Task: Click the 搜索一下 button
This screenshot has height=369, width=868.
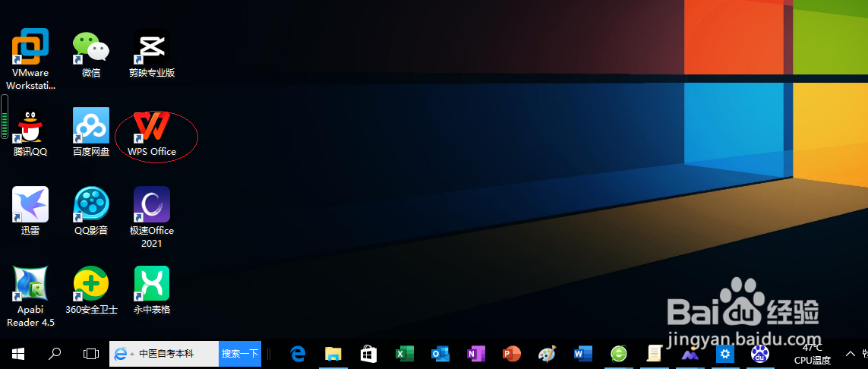Action: click(x=240, y=354)
